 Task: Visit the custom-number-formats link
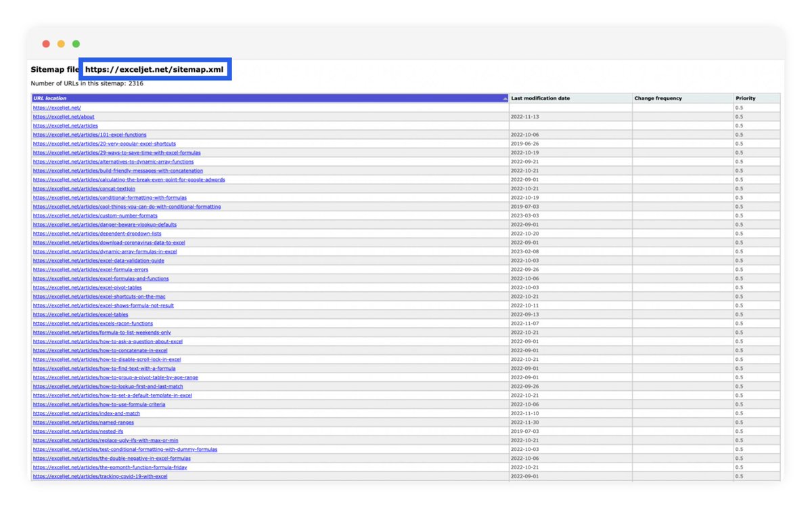95,215
